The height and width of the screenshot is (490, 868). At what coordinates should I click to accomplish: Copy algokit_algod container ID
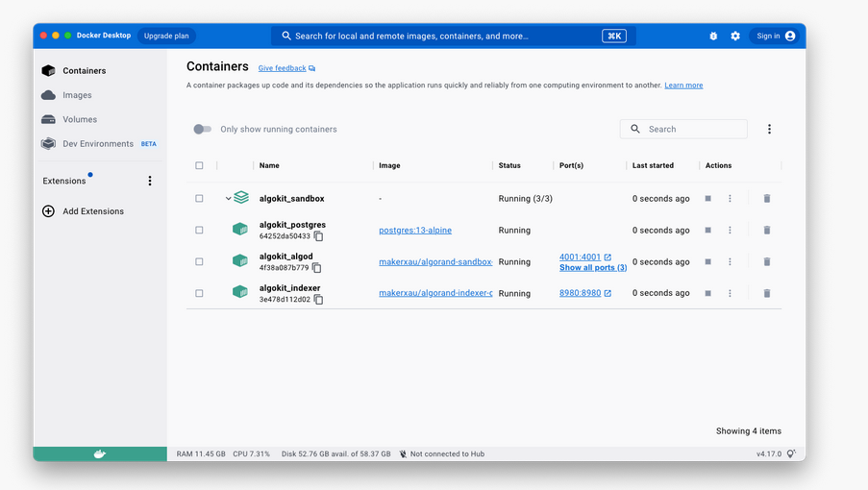click(x=316, y=268)
